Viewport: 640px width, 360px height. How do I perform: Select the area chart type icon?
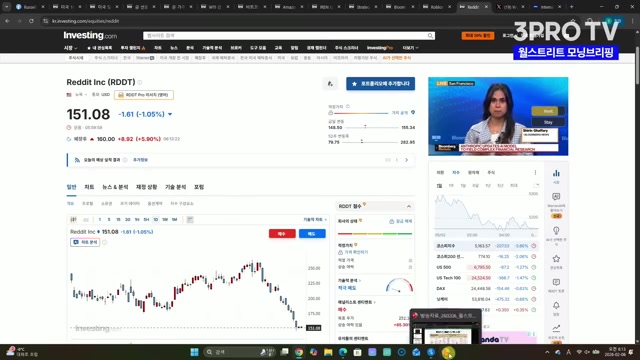pos(86,220)
